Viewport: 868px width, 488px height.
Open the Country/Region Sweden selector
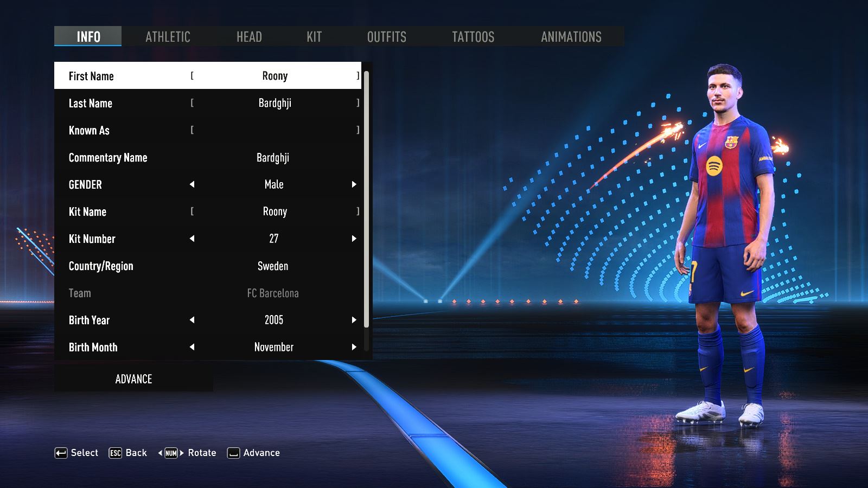click(273, 266)
